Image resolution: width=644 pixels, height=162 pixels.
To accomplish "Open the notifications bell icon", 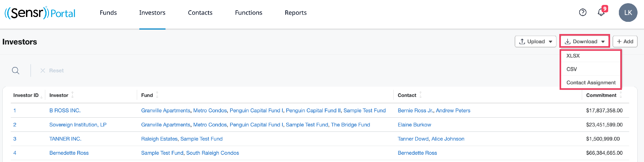I will (601, 12).
